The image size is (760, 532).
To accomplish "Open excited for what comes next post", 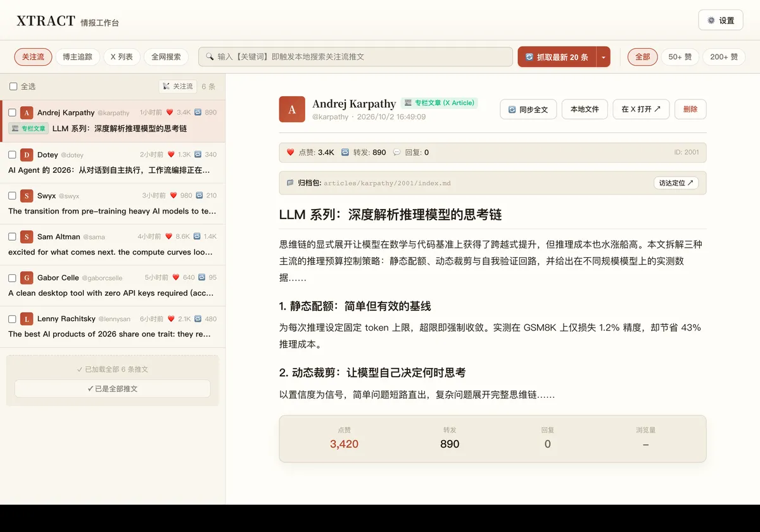I will click(111, 252).
